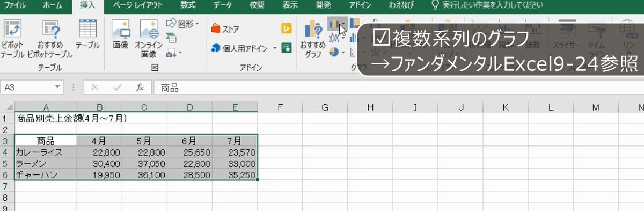Select the cell containing 37,050
The width and height of the screenshot is (644, 211).
(x=144, y=164)
